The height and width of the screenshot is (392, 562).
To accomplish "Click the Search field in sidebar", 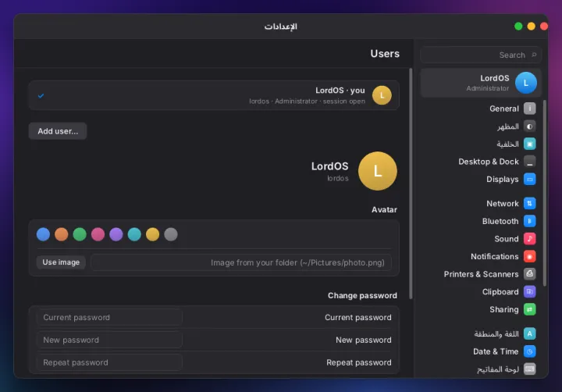I will tap(481, 55).
